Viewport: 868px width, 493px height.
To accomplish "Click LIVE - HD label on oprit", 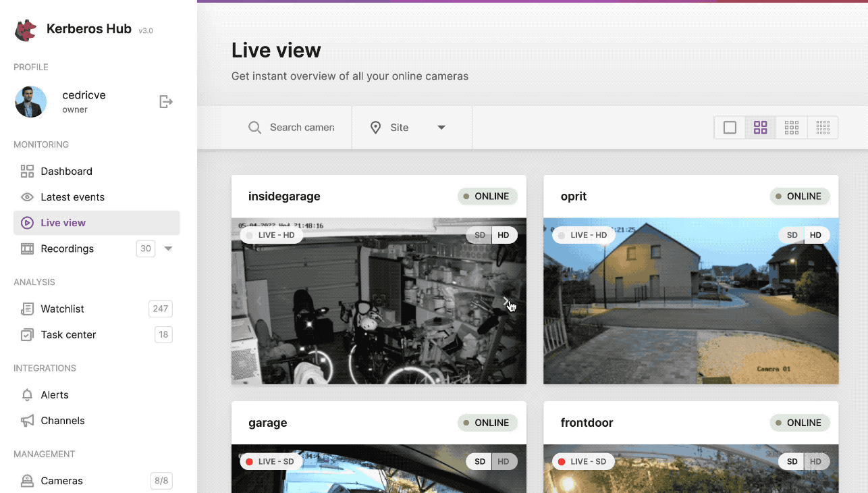I will (584, 235).
